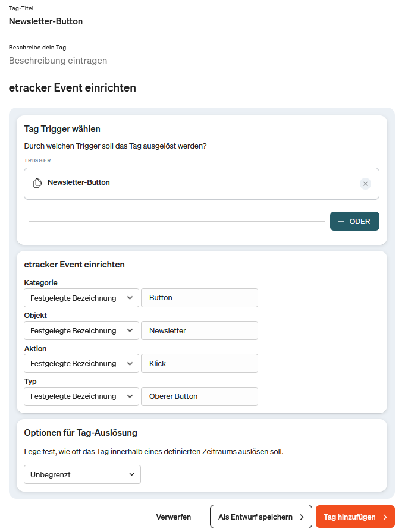This screenshot has height=532, width=408.
Task: Click the trigger document icon beside Newsletter-Button
Action: (37, 183)
